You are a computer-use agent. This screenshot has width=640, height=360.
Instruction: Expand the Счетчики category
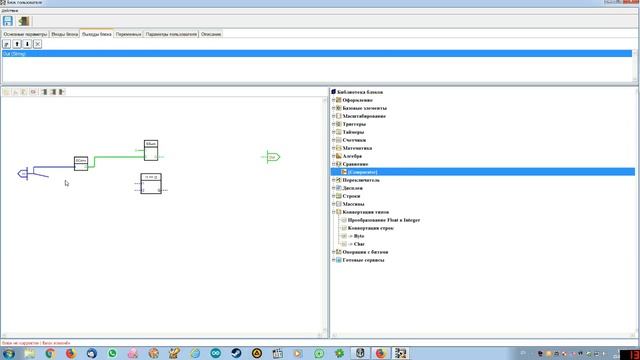[333, 140]
